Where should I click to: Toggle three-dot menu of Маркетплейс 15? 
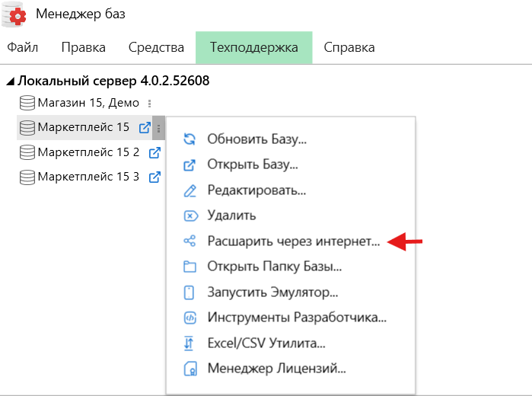click(158, 128)
